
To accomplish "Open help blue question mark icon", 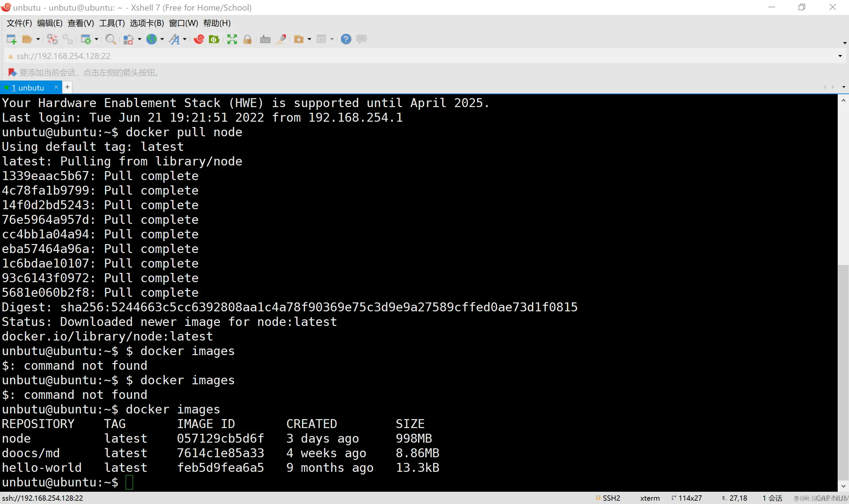I will (346, 39).
